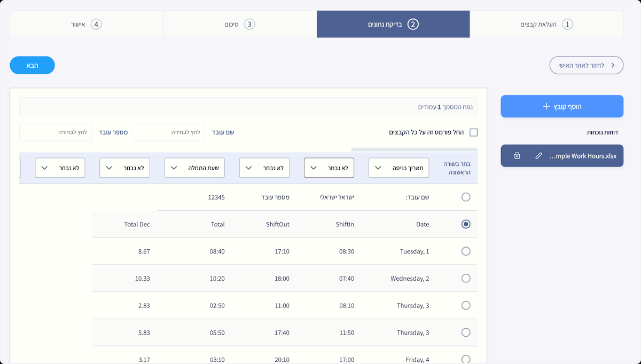Click the back chevron to personal area
641x364 pixels.
click(613, 65)
